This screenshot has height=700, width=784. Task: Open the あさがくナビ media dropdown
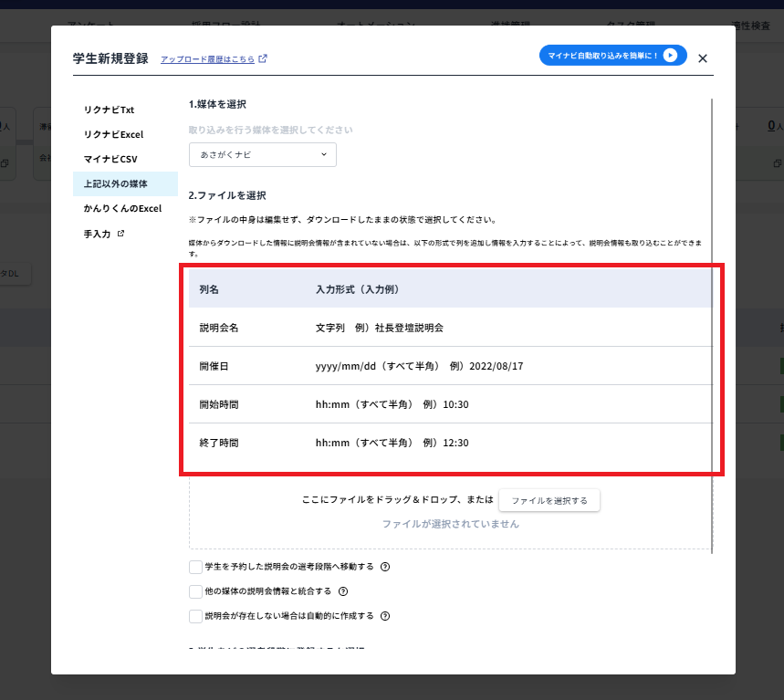tap(262, 154)
